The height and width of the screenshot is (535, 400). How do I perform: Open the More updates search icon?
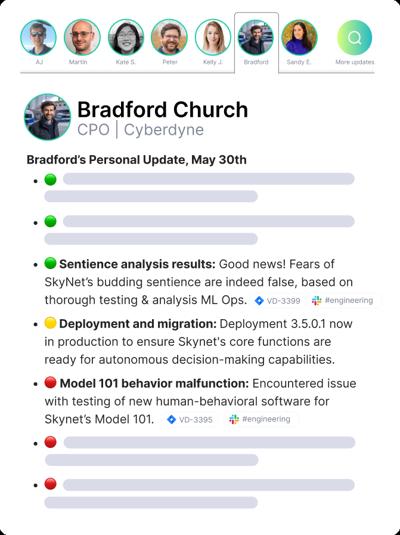[x=354, y=38]
